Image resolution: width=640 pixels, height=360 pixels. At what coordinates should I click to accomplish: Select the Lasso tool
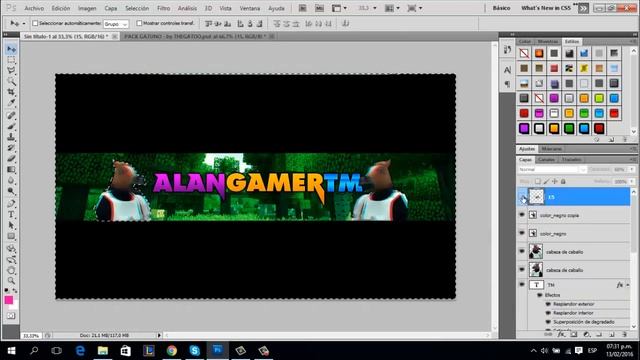coord(11,71)
